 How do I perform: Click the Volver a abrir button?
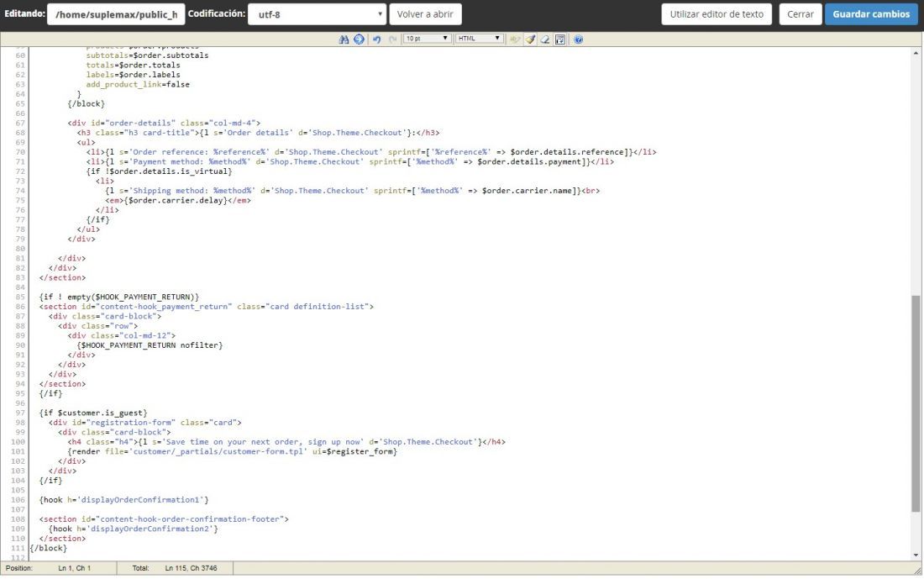426,14
